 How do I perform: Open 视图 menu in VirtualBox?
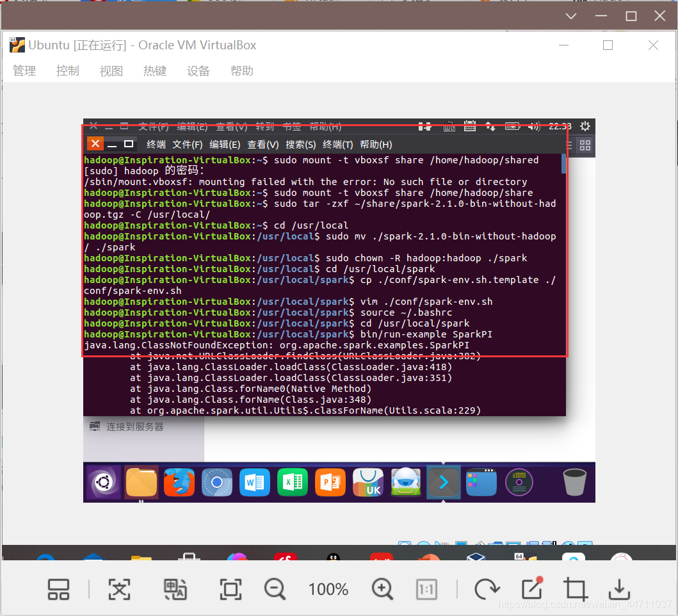pyautogui.click(x=111, y=70)
